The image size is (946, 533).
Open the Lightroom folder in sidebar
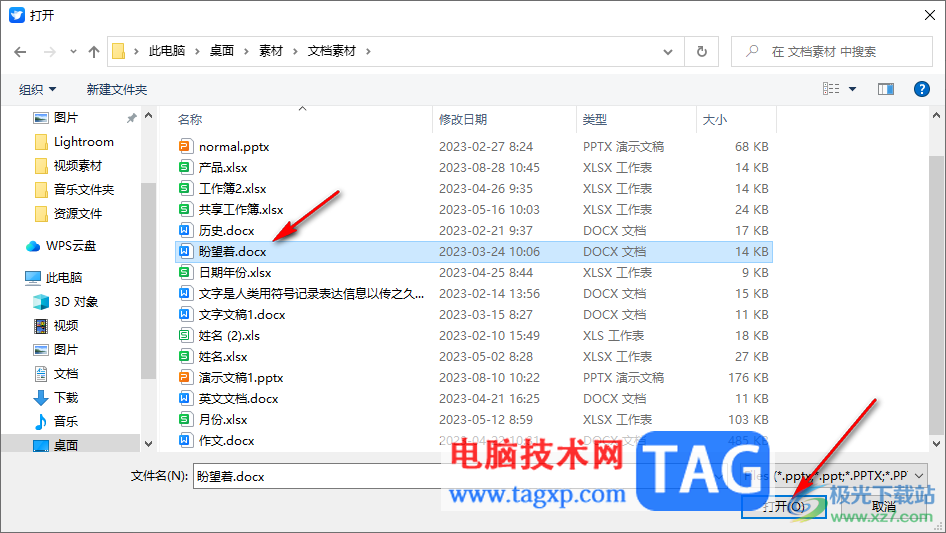coord(83,142)
